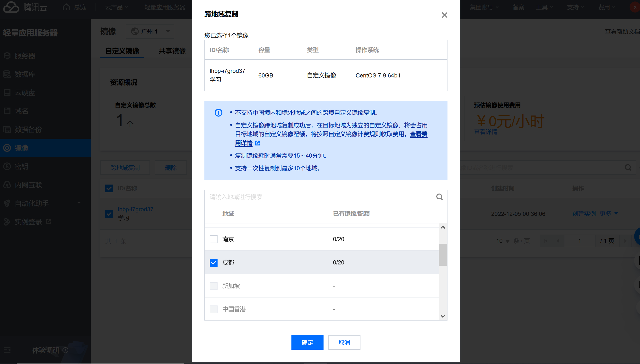This screenshot has height=364, width=640.
Task: Click background 跨地域复制 button
Action: [125, 168]
